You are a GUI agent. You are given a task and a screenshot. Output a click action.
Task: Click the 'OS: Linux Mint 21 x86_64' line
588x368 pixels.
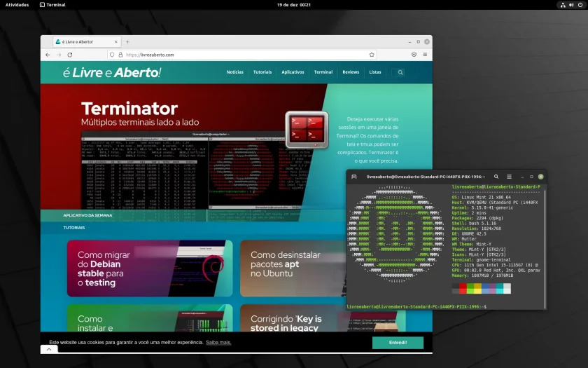481,197
